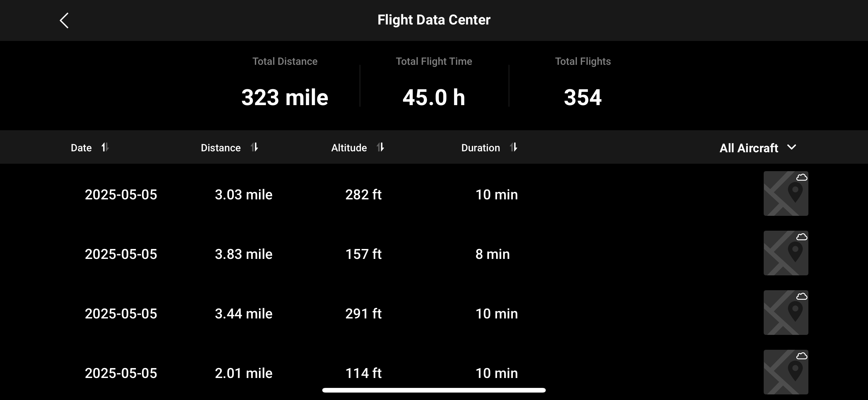868x400 pixels.
Task: Sort flights by Date arrows icon
Action: (105, 147)
